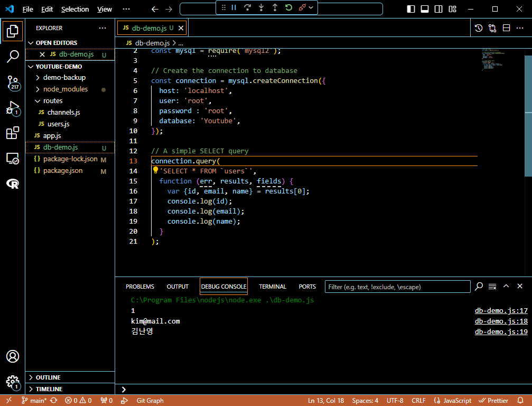Click the main branch in status bar
Image resolution: width=532 pixels, height=406 pixels.
point(35,401)
